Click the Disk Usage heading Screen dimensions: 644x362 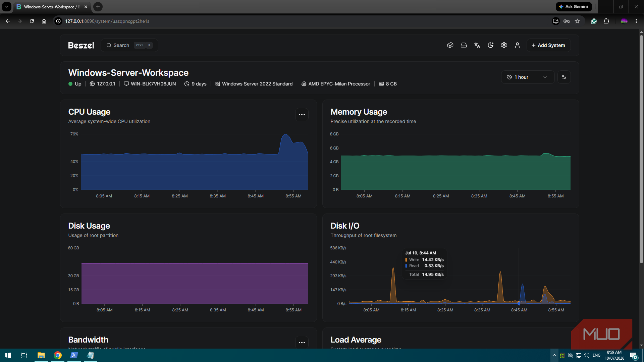click(x=89, y=226)
